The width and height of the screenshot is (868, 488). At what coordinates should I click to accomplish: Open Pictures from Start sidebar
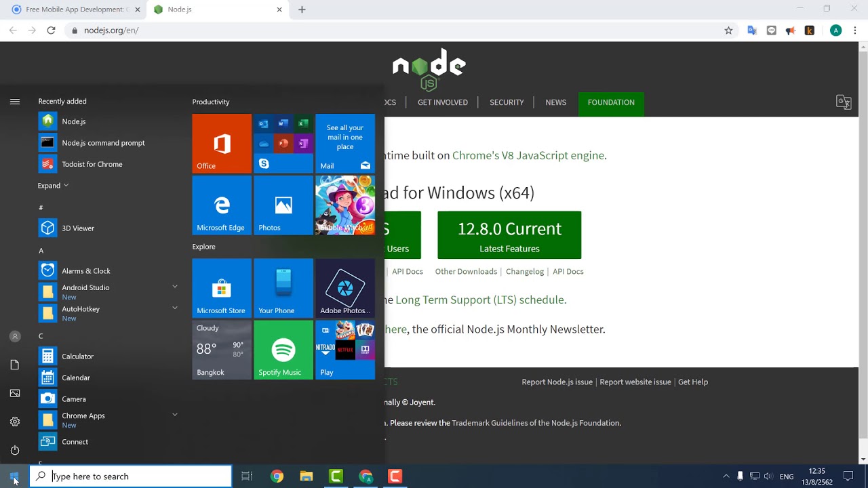[x=15, y=393]
